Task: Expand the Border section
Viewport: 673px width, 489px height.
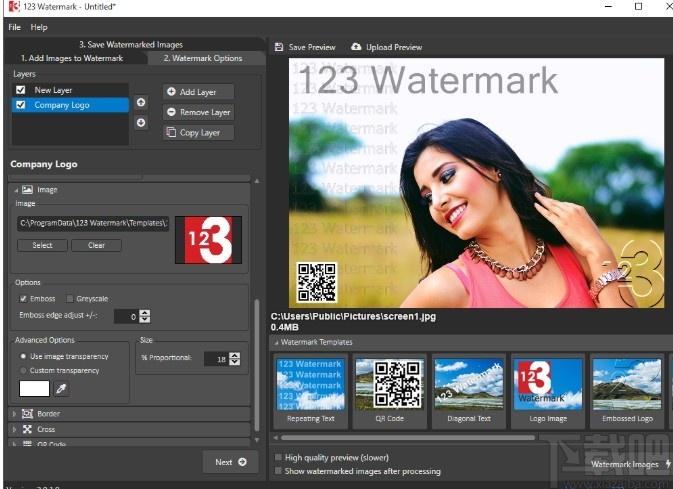Action: (x=14, y=414)
